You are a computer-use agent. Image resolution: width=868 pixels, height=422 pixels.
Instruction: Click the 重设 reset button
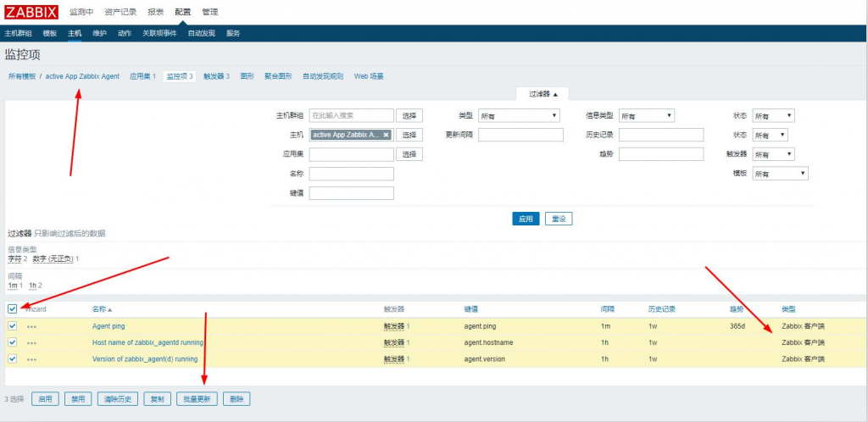point(559,219)
